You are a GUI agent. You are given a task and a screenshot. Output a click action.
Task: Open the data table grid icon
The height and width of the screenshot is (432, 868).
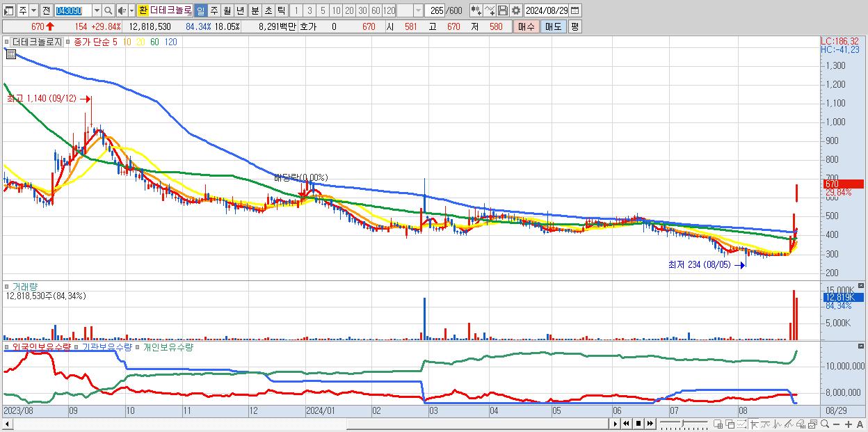10,54
